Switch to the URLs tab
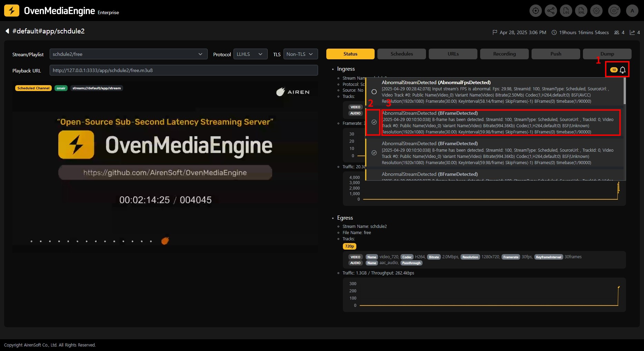Screen dimensions: 644x351 (x=453, y=54)
